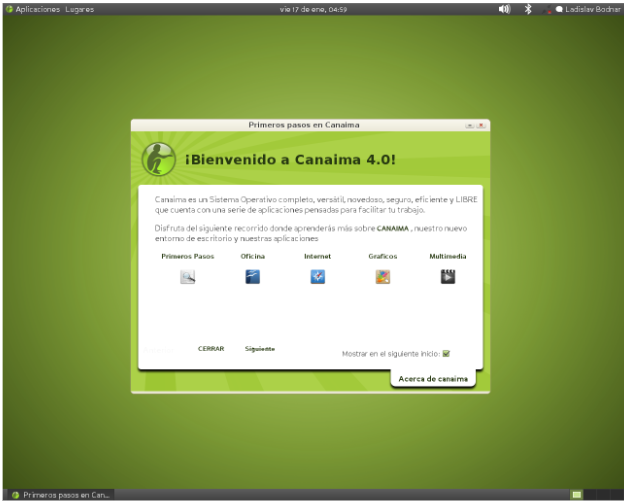Image resolution: width=624 pixels, height=502 pixels.
Task: Click the Internet label
Action: coord(317,256)
